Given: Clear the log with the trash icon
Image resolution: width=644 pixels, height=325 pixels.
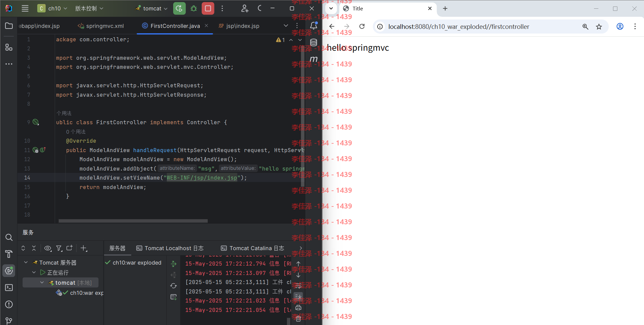Looking at the screenshot, I should [x=298, y=319].
